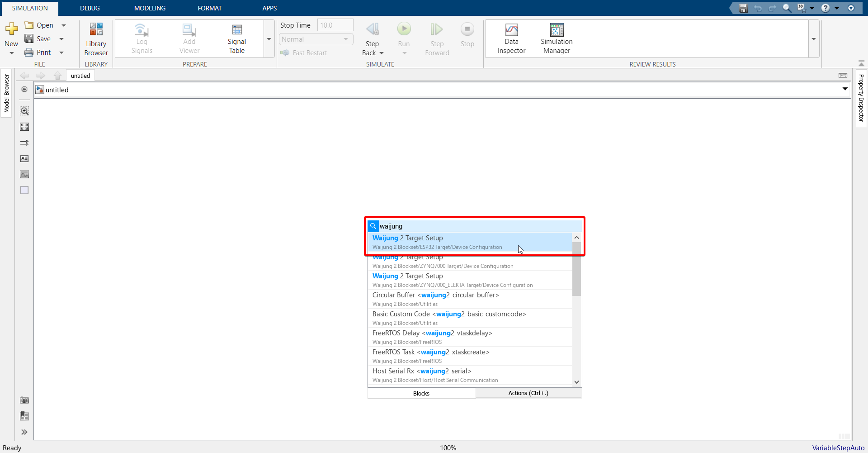
Task: Click the search magnifier in the title bar
Action: tap(787, 8)
